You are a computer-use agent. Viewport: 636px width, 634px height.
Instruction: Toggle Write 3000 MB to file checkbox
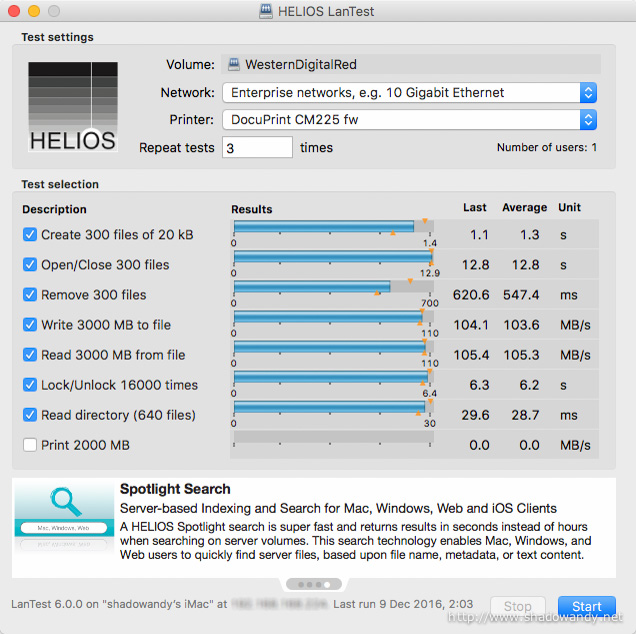[30, 325]
